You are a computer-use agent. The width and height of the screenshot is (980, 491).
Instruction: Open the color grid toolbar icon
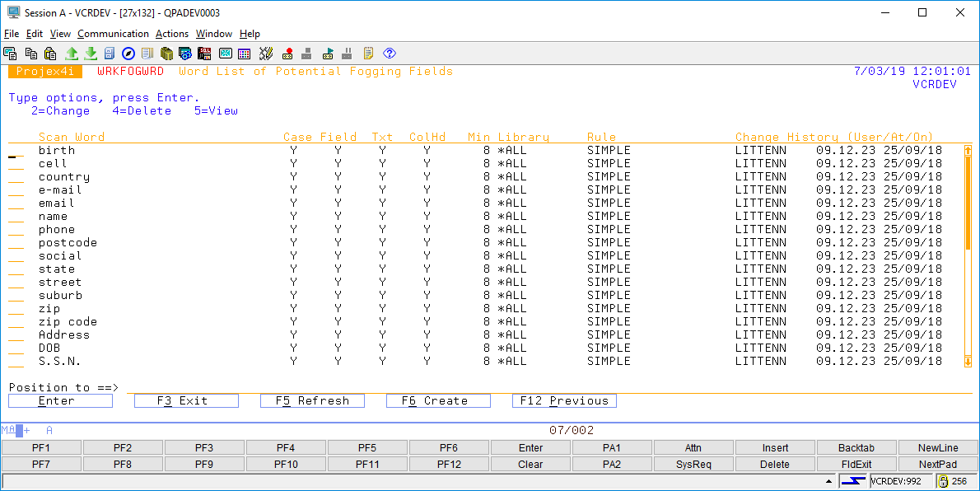tap(245, 54)
